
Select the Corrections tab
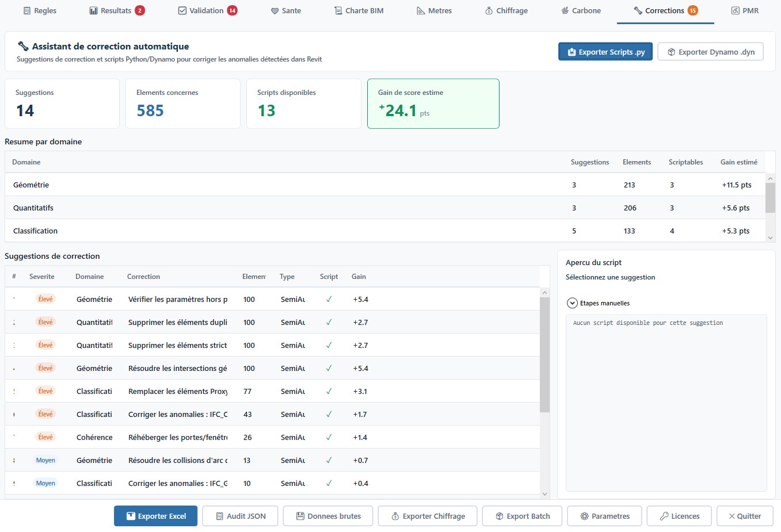pos(665,11)
